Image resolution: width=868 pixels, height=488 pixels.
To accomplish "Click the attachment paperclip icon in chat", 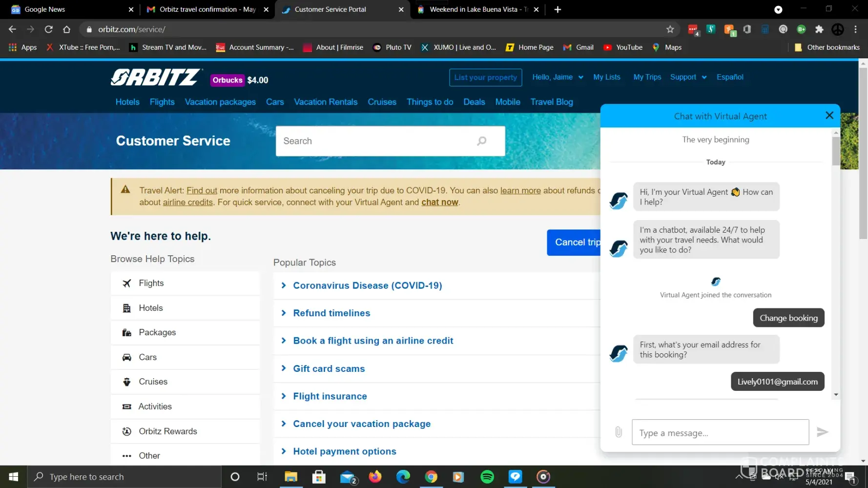I will coord(619,432).
